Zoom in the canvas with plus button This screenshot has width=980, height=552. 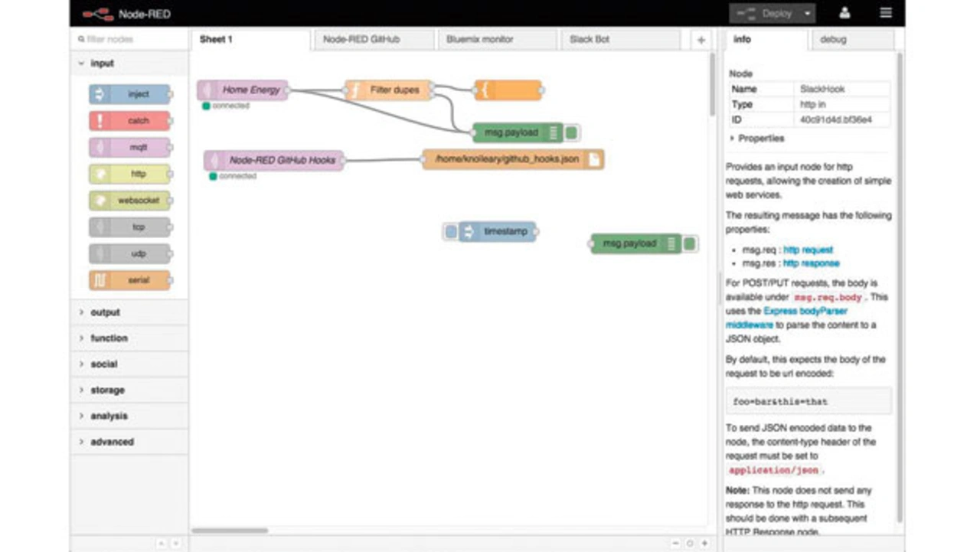704,543
